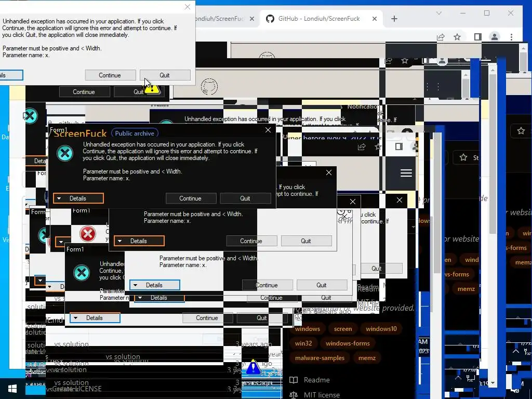Click teal error icon in dark Public archive dialog
Image resolution: width=532 pixels, height=399 pixels.
pyautogui.click(x=65, y=153)
